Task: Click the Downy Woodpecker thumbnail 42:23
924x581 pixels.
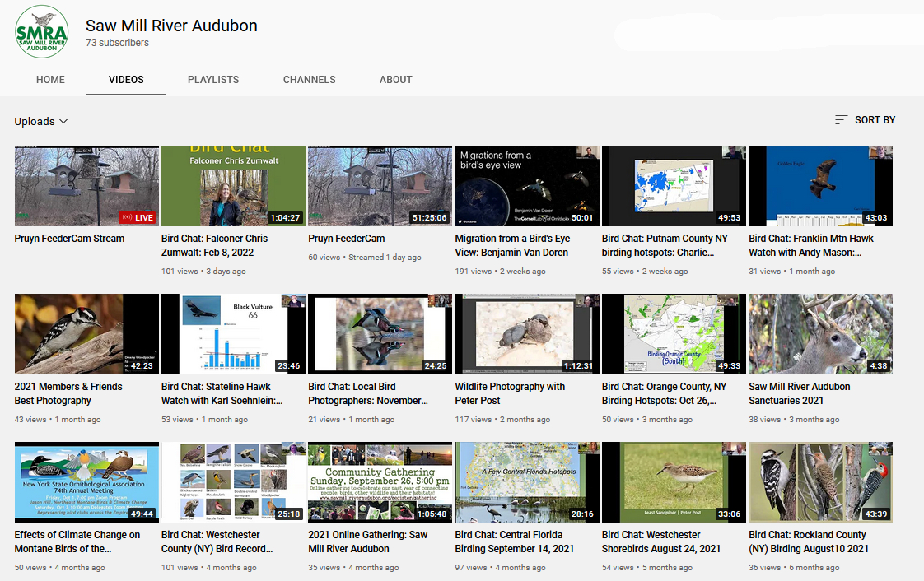Action: (86, 334)
